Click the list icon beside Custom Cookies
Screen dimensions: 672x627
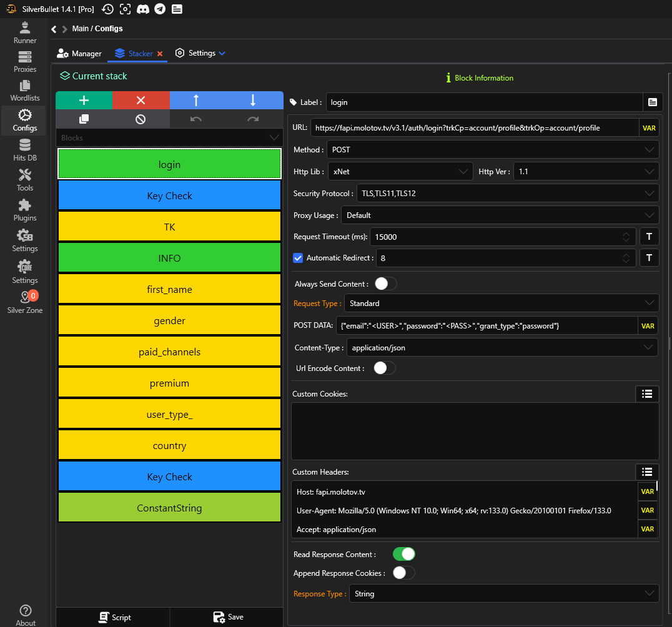point(647,393)
